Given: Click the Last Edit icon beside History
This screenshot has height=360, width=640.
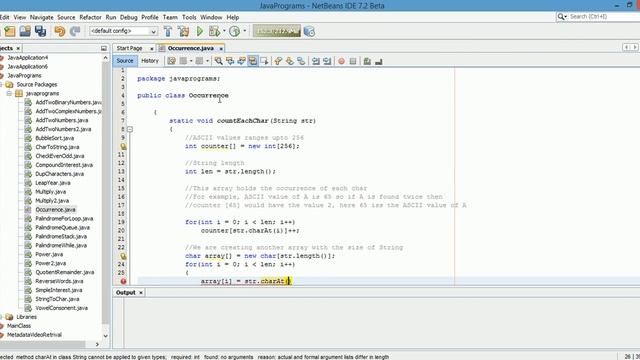Looking at the screenshot, I should (171, 61).
